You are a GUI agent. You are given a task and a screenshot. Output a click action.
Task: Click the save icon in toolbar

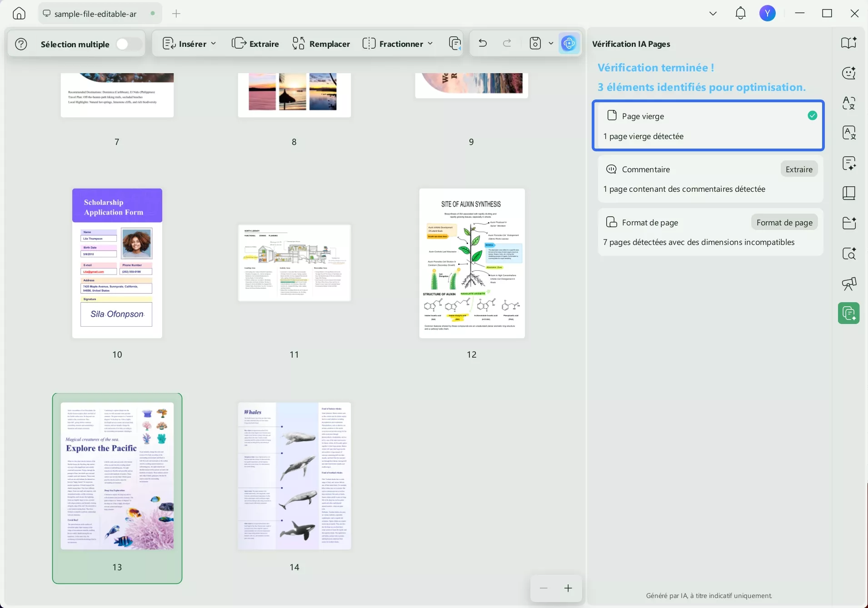click(535, 43)
